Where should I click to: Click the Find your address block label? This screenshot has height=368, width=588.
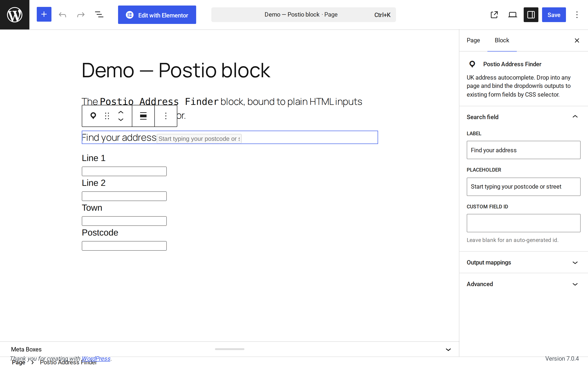click(119, 138)
